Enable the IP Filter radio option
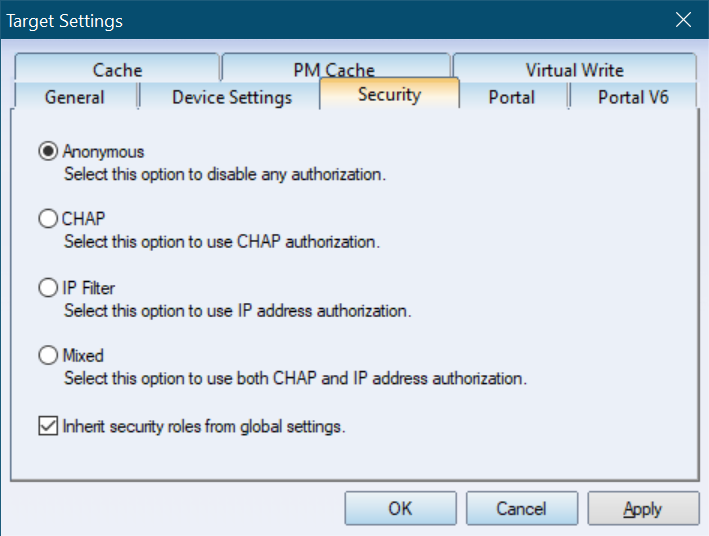Image resolution: width=709 pixels, height=536 pixels. [48, 288]
